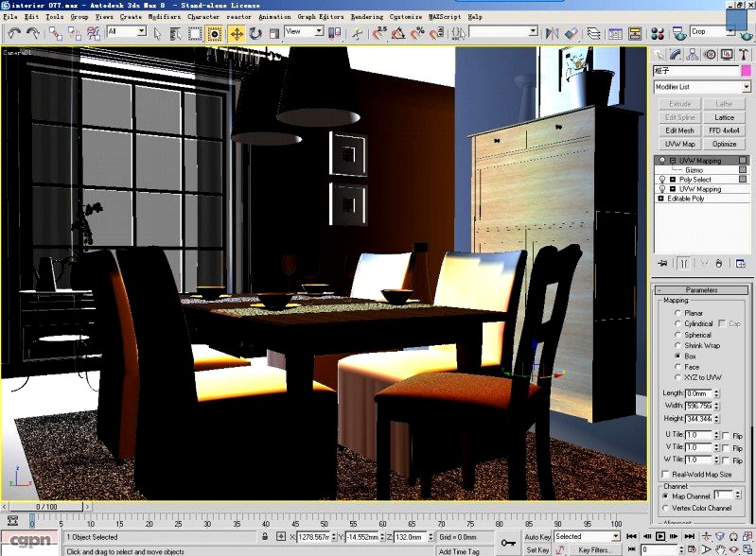Click the Pin Stack icon
Screen dimensions: 756x556
[663, 263]
